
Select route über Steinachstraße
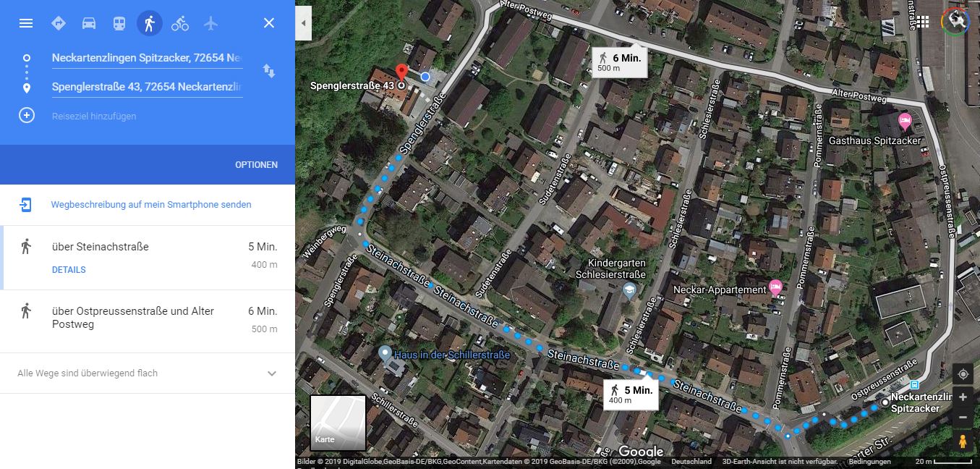[148, 258]
